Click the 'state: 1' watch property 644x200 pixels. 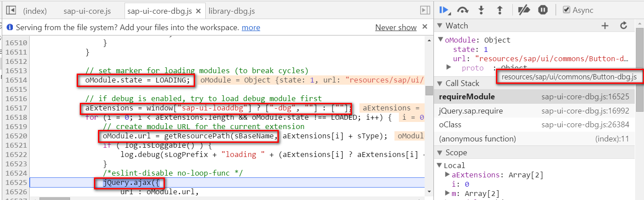pyautogui.click(x=470, y=49)
